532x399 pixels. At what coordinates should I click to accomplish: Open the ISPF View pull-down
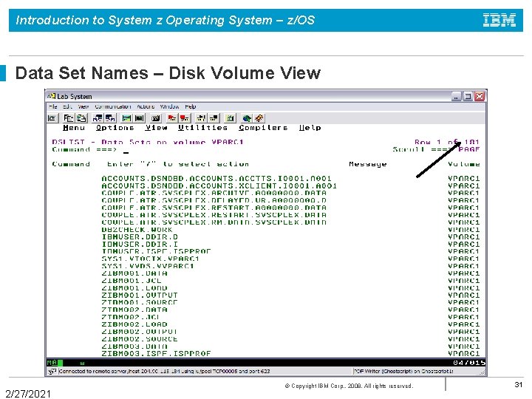(156, 128)
